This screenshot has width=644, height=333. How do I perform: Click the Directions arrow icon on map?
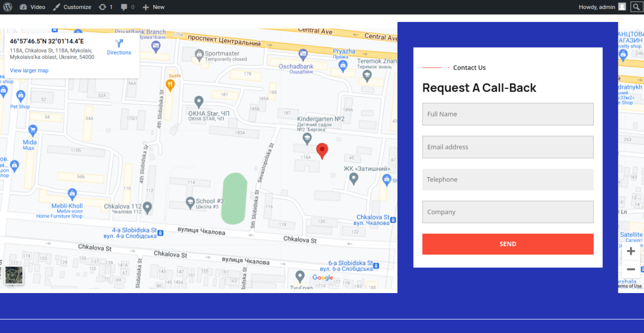pyautogui.click(x=119, y=44)
